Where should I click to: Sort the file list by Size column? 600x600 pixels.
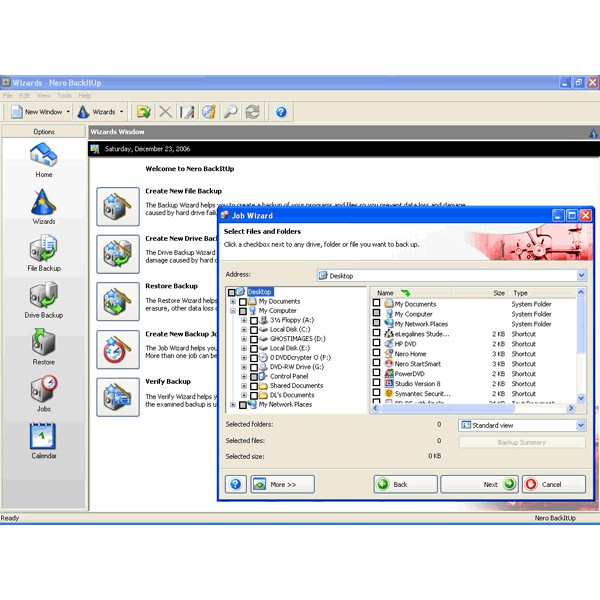[x=498, y=293]
